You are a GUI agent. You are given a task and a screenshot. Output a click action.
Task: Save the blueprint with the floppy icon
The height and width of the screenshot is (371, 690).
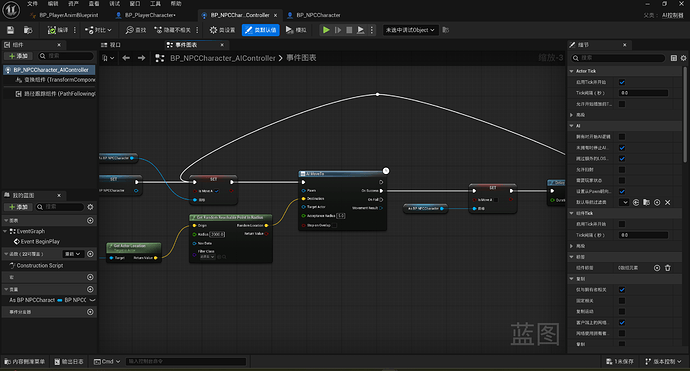coord(10,30)
